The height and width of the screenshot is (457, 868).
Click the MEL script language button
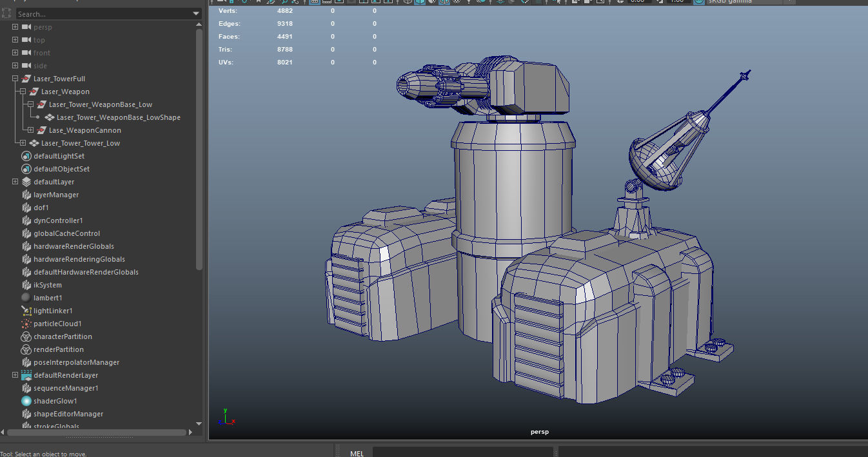tap(357, 453)
